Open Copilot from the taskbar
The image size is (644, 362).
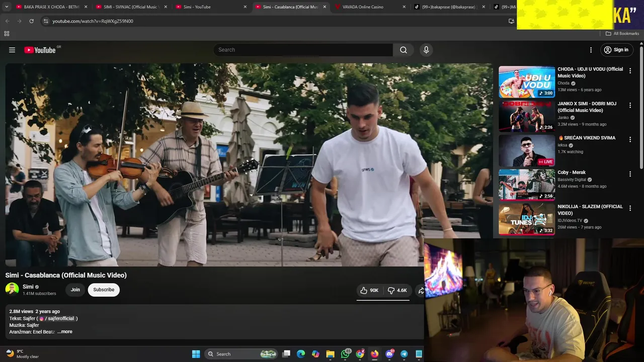(315, 354)
